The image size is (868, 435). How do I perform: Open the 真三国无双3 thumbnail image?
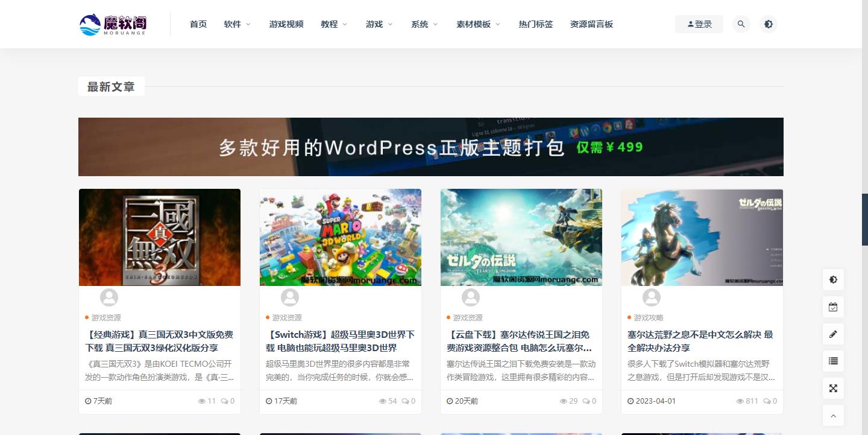tap(160, 237)
